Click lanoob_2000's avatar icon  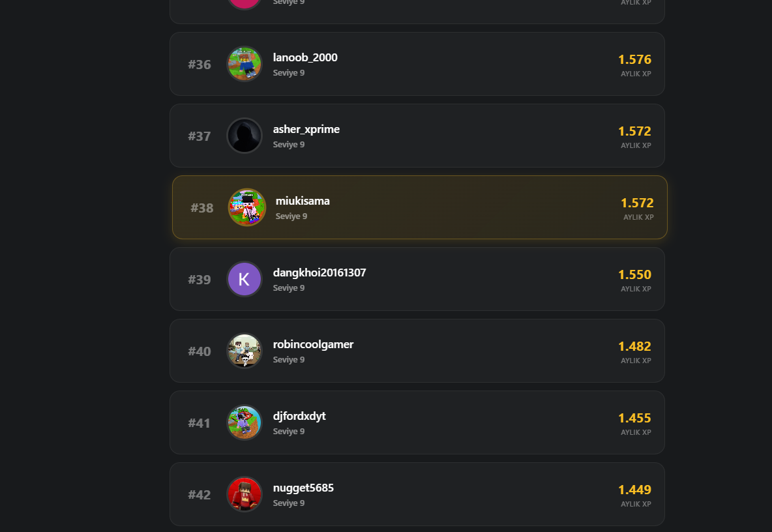click(245, 64)
